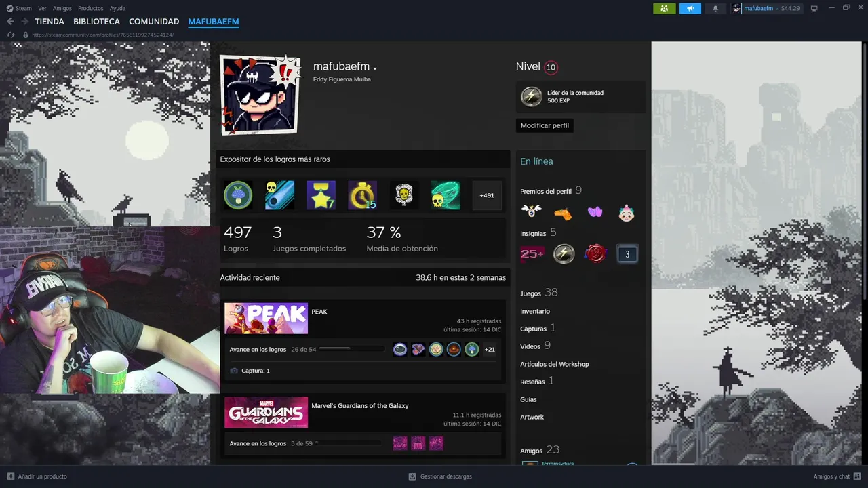Open the Juegos 38 link

coord(538,293)
